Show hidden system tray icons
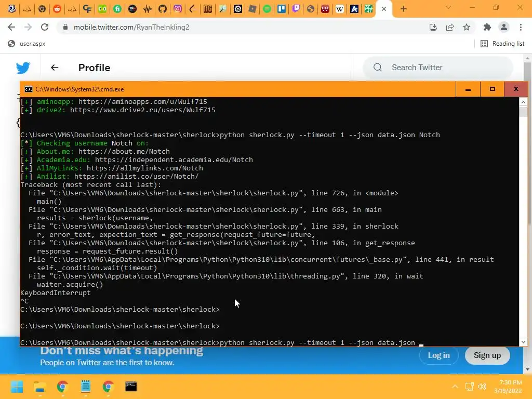This screenshot has height=399, width=532. (455, 387)
